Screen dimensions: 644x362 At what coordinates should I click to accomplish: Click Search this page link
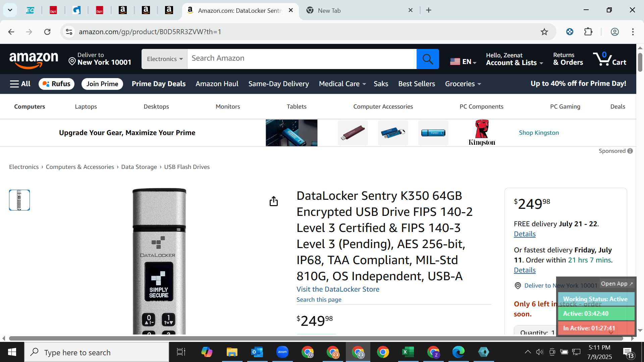[x=319, y=300]
